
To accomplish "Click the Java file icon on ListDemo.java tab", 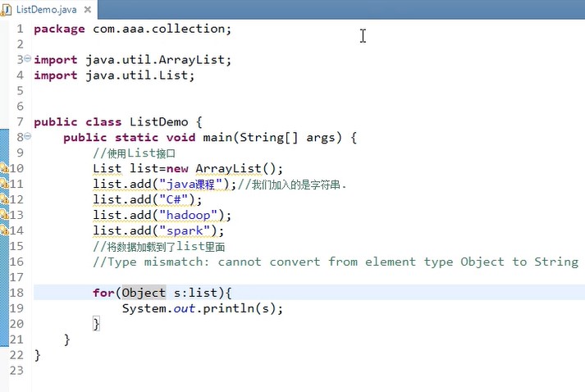I will click(x=6, y=10).
